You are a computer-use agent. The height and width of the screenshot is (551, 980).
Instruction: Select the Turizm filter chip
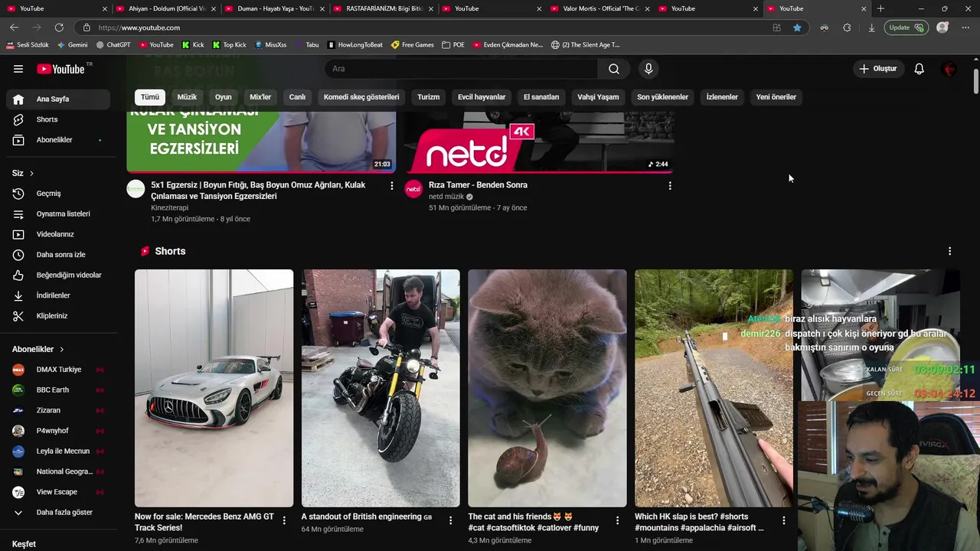pos(429,97)
